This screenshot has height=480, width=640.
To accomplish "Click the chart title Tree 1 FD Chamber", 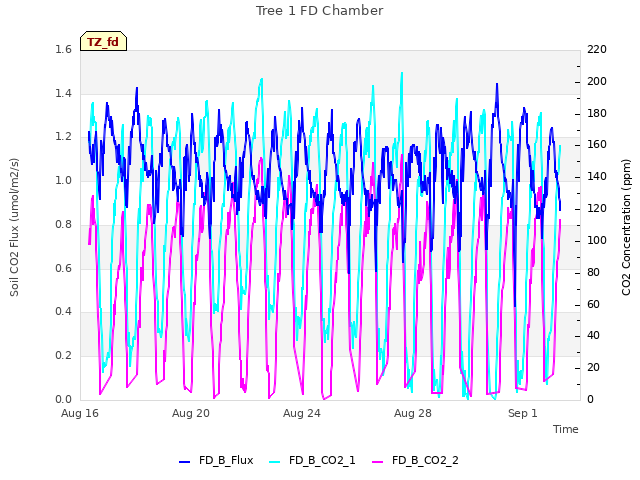I will [320, 11].
